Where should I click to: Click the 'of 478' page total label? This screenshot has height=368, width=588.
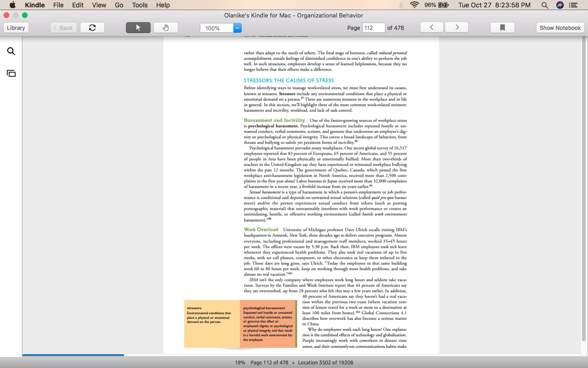tap(396, 28)
